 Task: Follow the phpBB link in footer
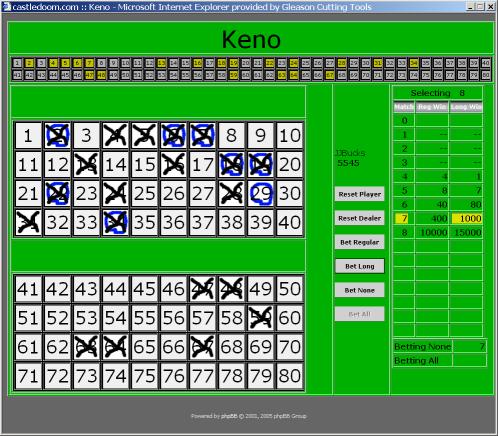[229, 416]
